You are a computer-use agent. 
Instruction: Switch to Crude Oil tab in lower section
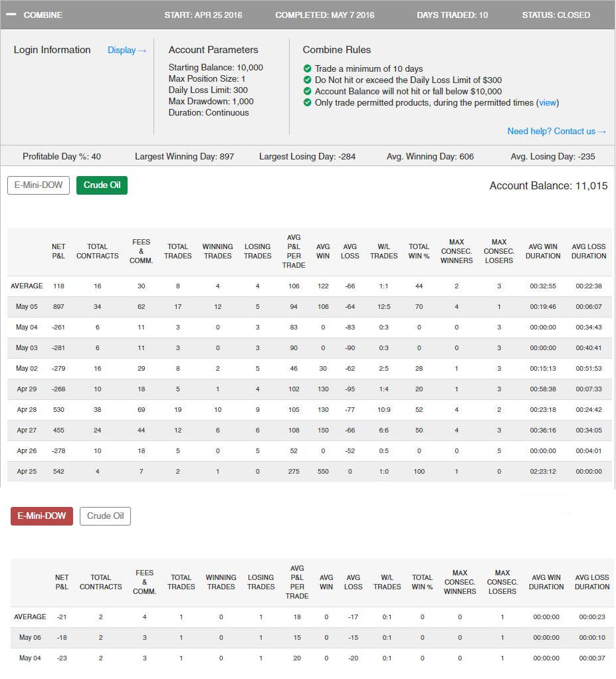[x=105, y=516]
